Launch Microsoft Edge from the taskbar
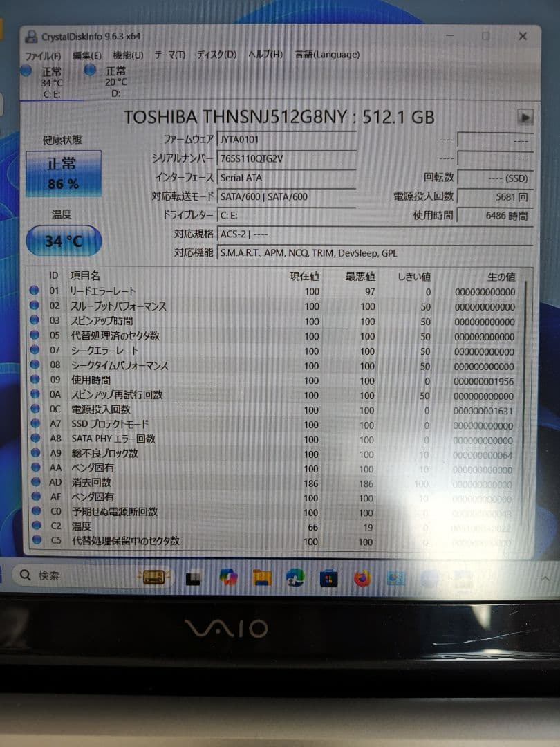This screenshot has width=560, height=747. pos(296,578)
